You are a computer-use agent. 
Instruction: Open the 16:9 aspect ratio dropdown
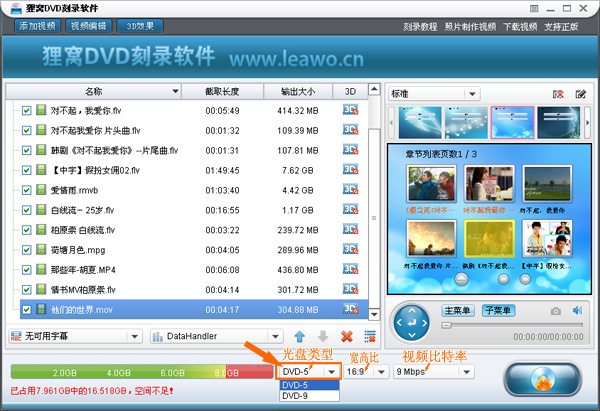(x=365, y=371)
